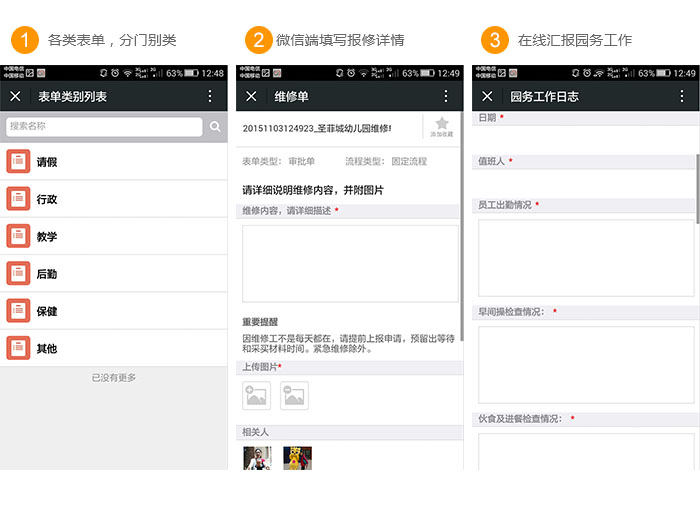
Task: Tap the second upload image placeholder
Action: click(294, 396)
